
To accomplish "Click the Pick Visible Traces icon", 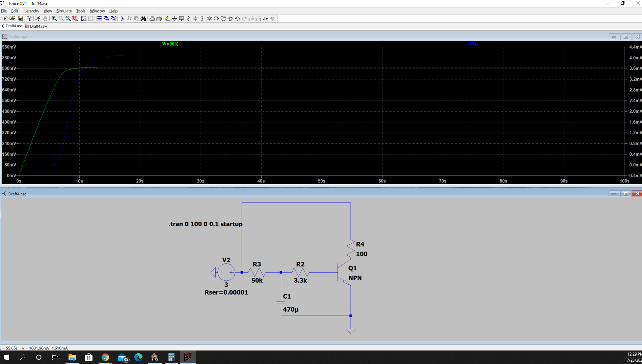I will pos(84,19).
